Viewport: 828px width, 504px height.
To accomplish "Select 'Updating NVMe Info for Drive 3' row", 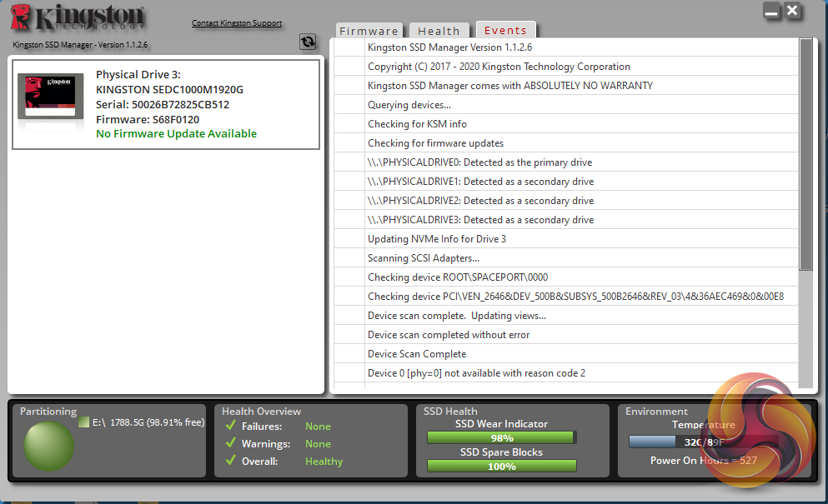I will (x=566, y=239).
